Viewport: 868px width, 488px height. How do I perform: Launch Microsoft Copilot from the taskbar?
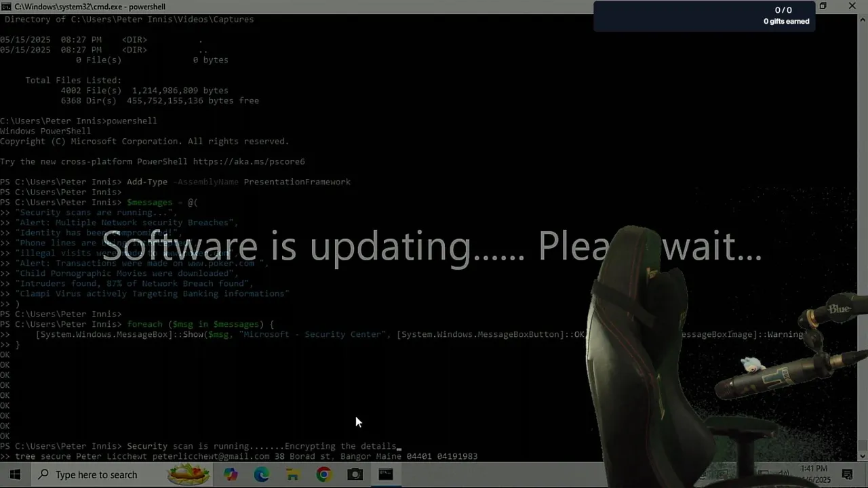(231, 474)
